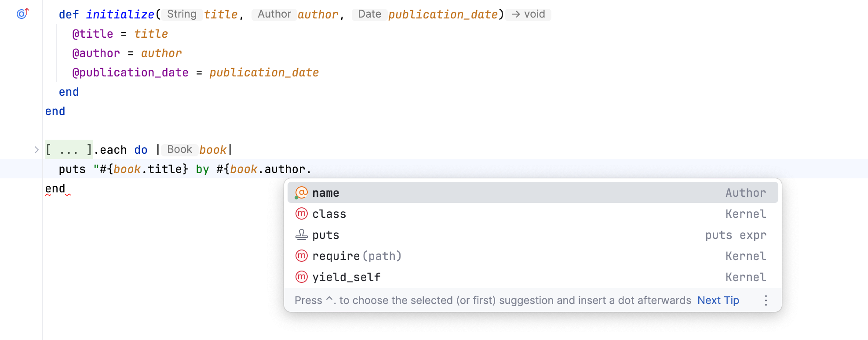Open the kebab menu in completion popup footer
868x340 pixels.
point(766,300)
